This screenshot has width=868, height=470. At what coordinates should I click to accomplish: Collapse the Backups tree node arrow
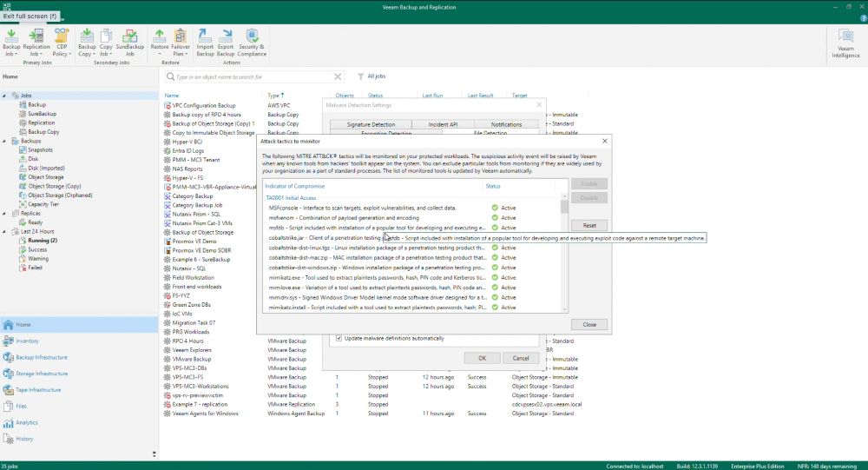point(4,142)
